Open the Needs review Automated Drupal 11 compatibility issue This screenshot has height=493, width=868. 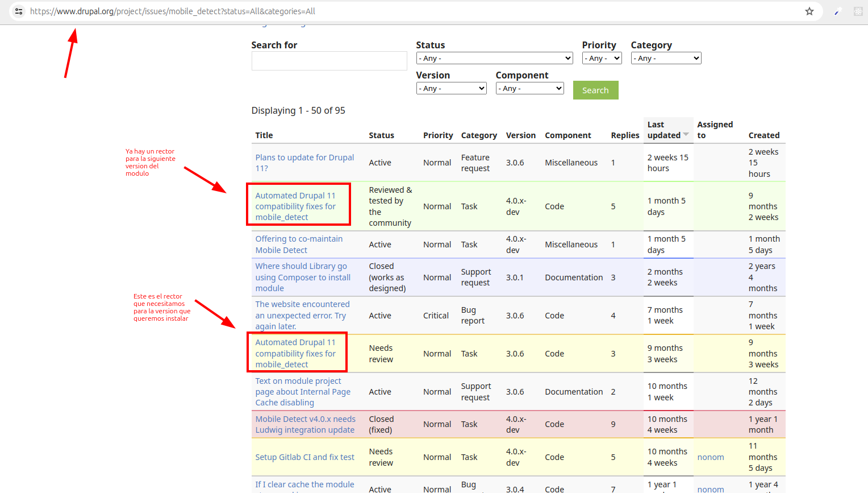coord(295,353)
